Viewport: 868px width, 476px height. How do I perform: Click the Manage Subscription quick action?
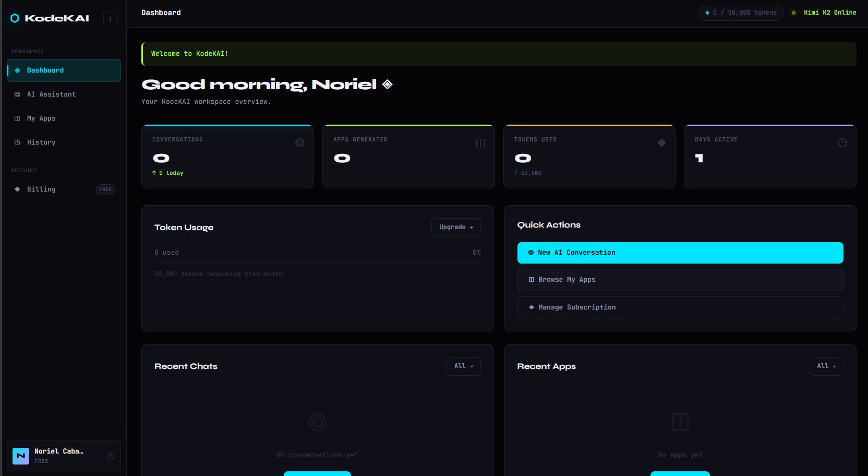click(680, 307)
